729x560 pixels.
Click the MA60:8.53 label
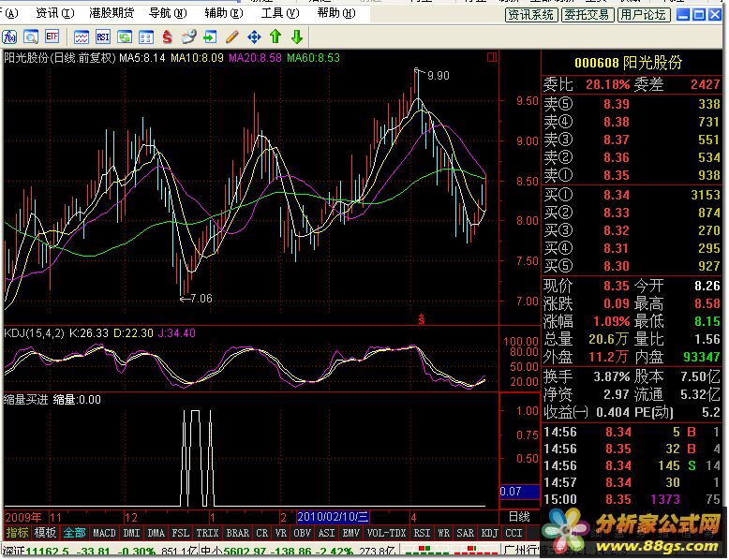click(x=313, y=58)
